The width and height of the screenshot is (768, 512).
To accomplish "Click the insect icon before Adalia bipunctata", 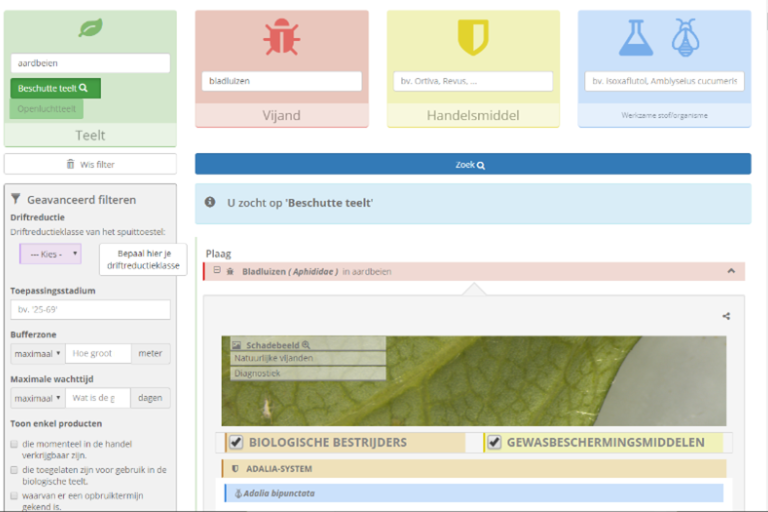I will point(238,493).
